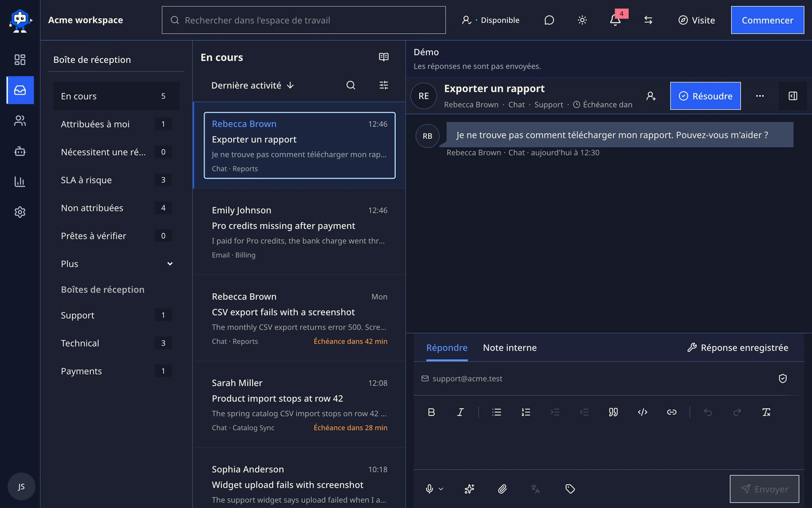812x508 pixels.
Task: Switch to the Note interne tab
Action: point(510,348)
